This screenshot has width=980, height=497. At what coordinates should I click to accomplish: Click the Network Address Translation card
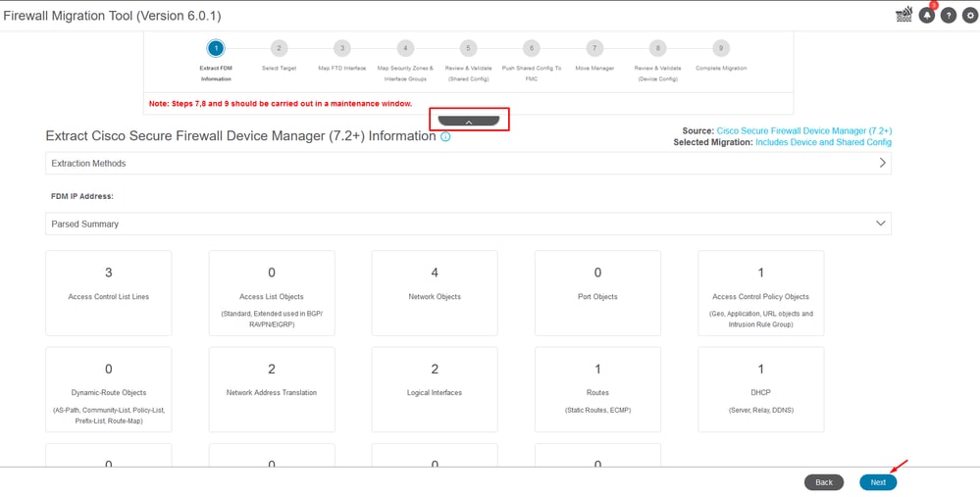pyautogui.click(x=272, y=389)
